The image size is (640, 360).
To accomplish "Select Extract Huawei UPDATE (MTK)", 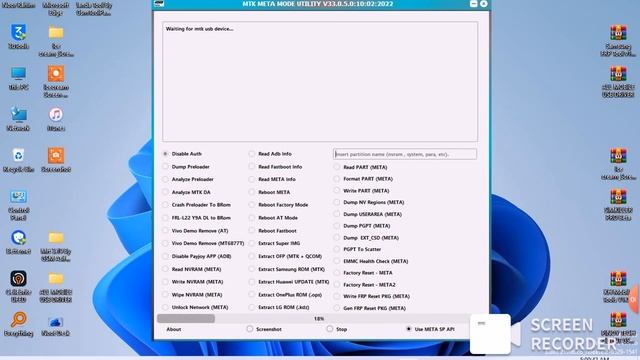I will [289, 282].
